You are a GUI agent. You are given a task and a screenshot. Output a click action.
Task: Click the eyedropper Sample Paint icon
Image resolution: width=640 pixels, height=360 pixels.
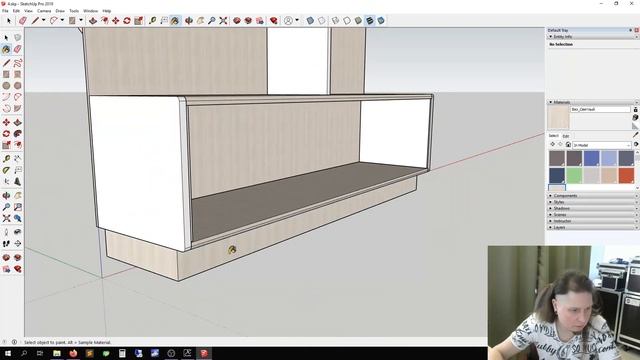[636, 135]
